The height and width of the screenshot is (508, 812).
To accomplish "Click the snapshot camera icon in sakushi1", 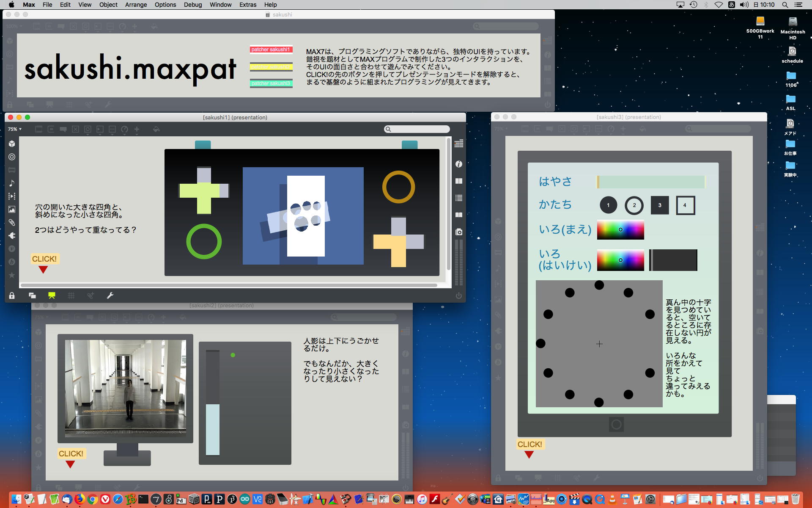I will pos(458,232).
